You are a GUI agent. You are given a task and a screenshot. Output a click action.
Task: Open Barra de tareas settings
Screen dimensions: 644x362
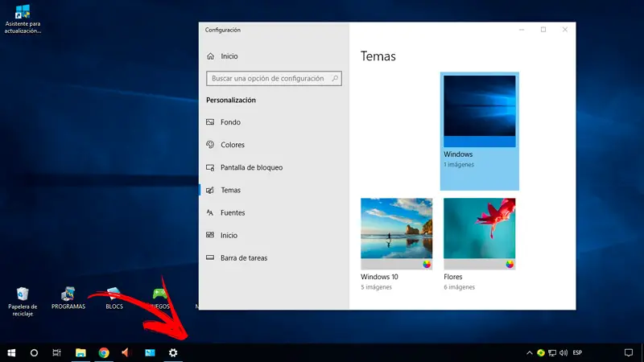[x=243, y=257]
